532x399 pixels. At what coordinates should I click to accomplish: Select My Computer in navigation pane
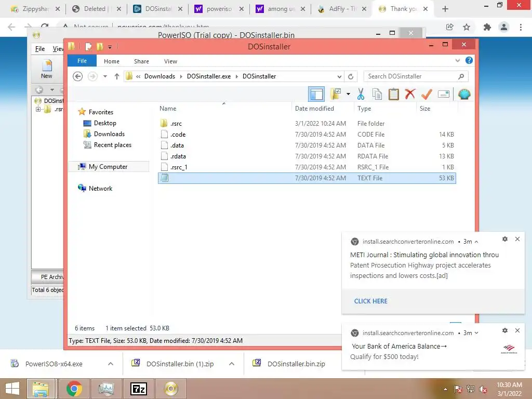tap(108, 167)
